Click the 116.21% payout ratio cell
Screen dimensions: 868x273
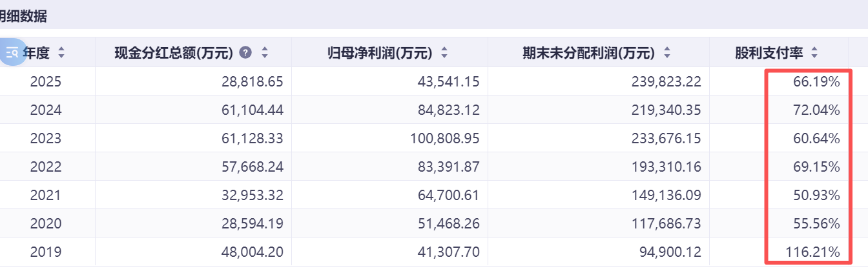click(x=812, y=252)
